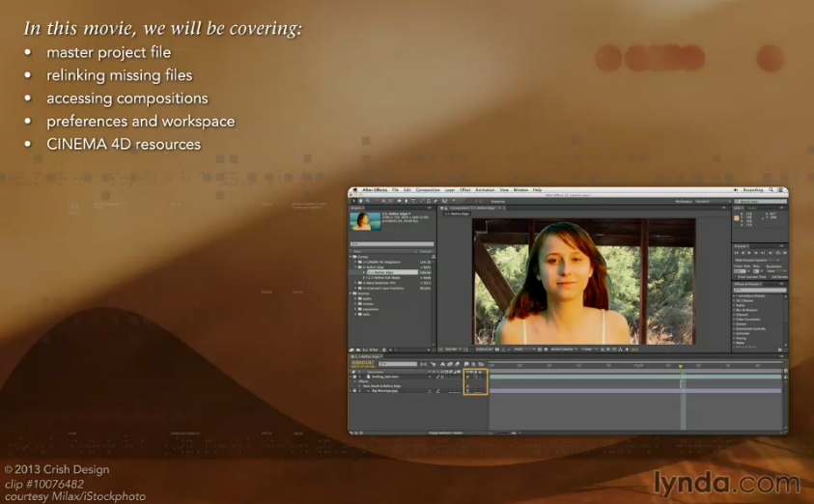Select the Eraser tool
The width and height of the screenshot is (814, 504).
(435, 201)
